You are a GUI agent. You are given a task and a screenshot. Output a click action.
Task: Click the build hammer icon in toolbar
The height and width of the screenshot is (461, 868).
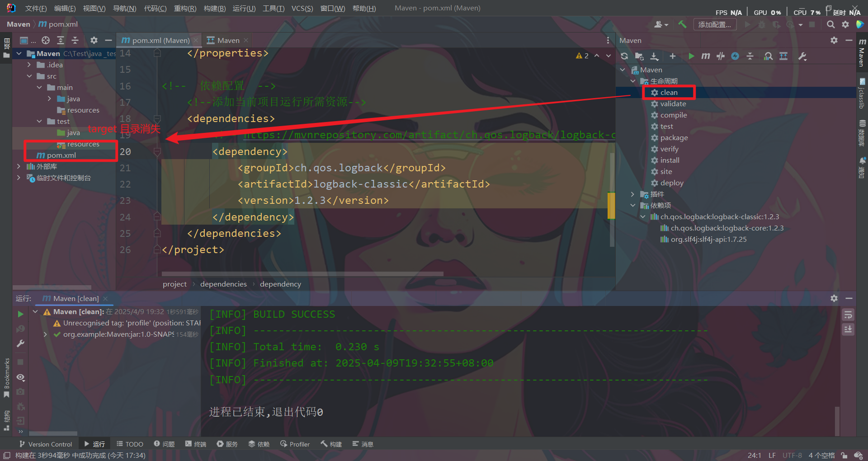coord(682,24)
